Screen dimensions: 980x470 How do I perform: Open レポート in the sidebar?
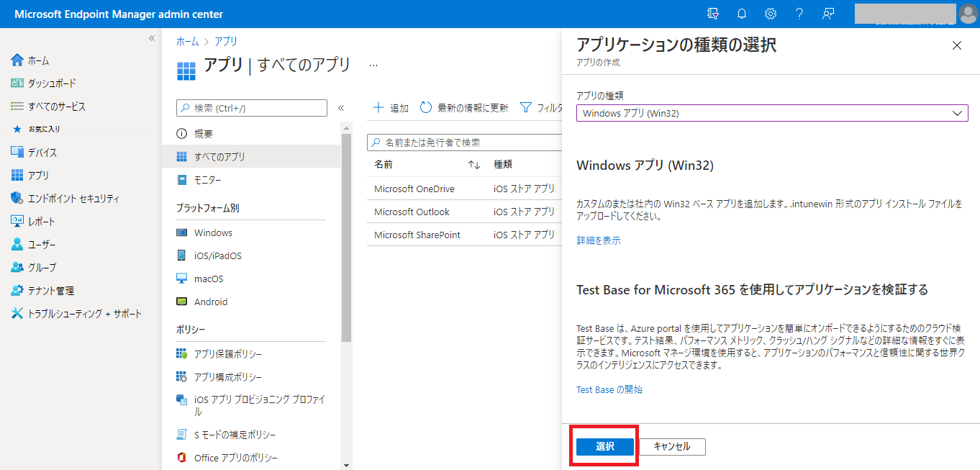(x=33, y=222)
